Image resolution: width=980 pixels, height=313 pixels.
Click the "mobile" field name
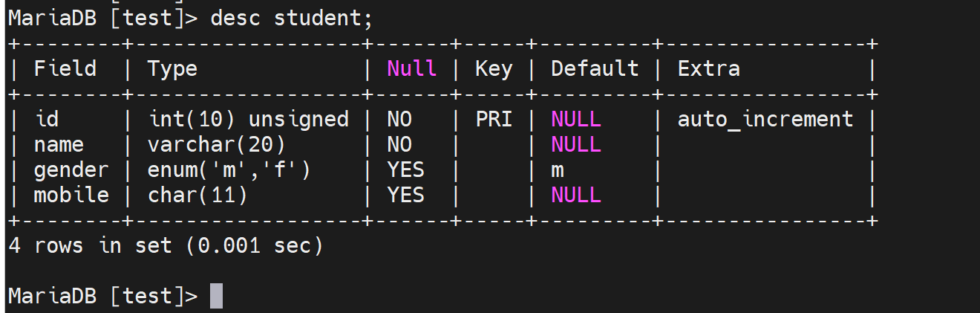coord(71,195)
